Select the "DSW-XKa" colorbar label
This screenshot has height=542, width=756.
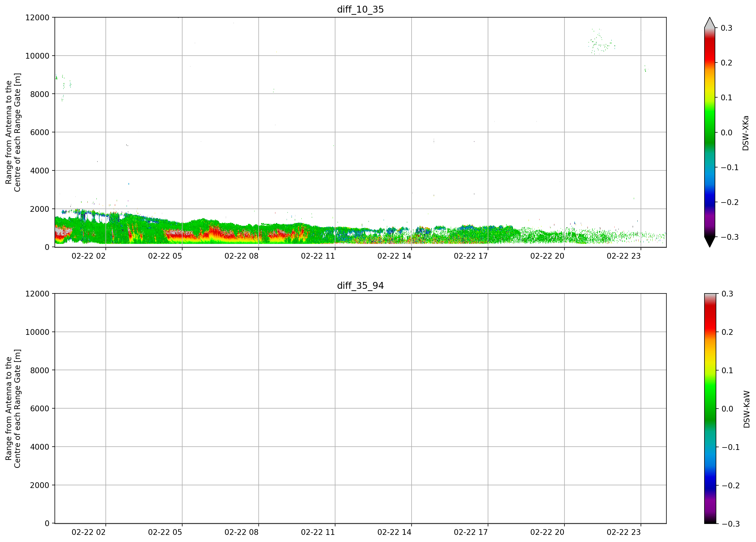pos(746,133)
